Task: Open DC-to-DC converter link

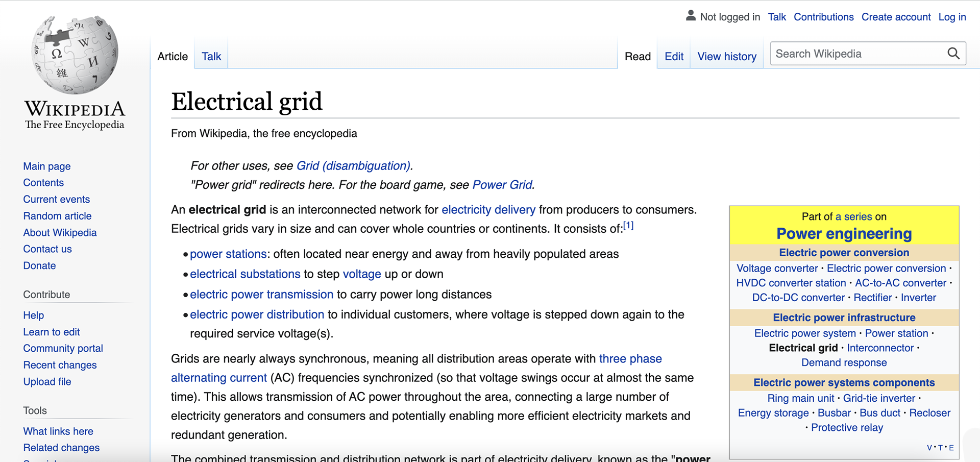Action: coord(798,298)
